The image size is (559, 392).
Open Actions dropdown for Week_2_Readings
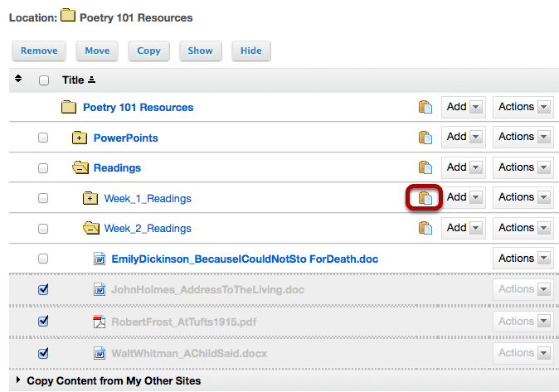523,228
